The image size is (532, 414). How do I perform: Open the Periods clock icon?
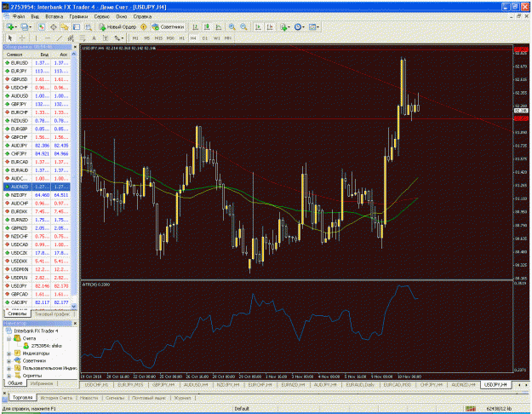[299, 26]
